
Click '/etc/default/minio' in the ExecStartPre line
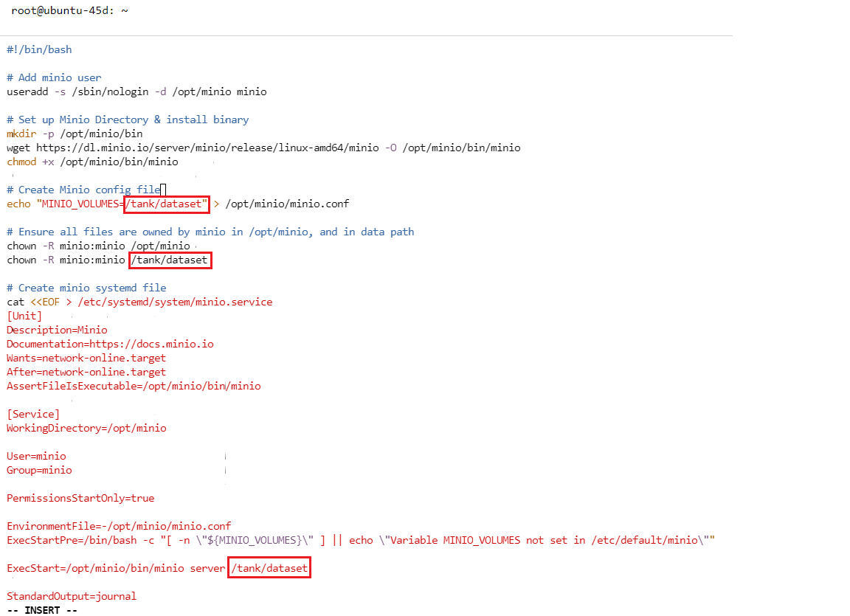(645, 540)
